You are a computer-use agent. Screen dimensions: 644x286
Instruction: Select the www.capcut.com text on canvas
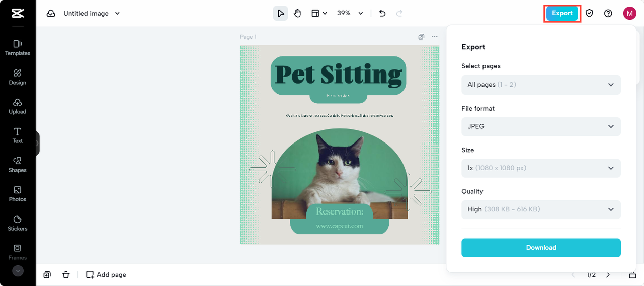click(339, 226)
